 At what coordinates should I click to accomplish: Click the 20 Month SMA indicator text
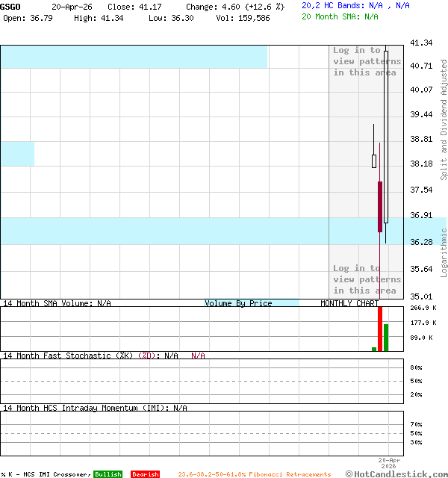tap(340, 16)
